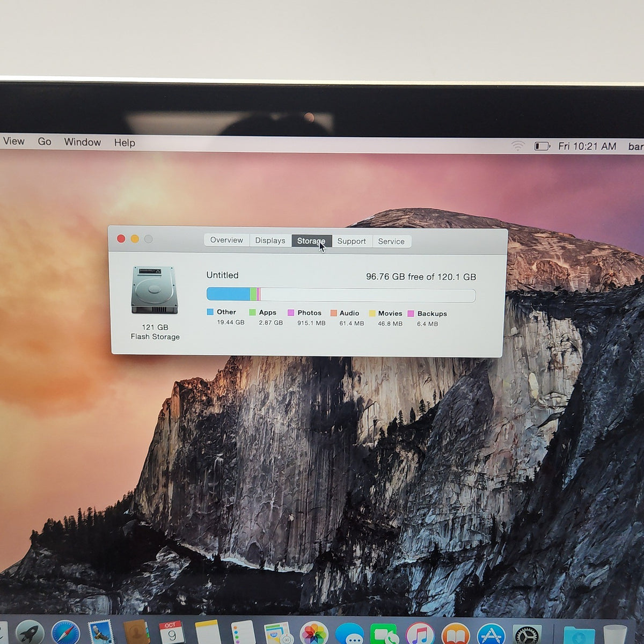Click the Wi-Fi status icon
Screen dimensions: 644x644
pyautogui.click(x=518, y=145)
